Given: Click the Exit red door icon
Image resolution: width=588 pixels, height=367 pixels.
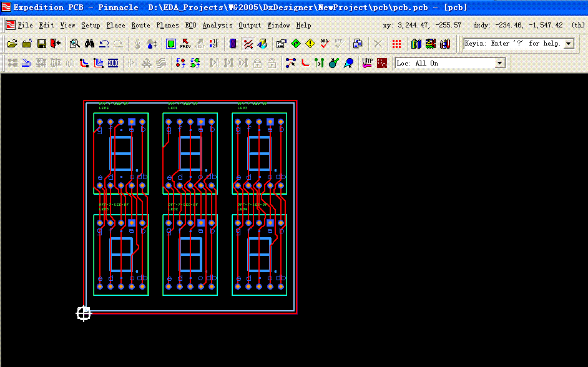Looking at the screenshot, I should click(56, 44).
